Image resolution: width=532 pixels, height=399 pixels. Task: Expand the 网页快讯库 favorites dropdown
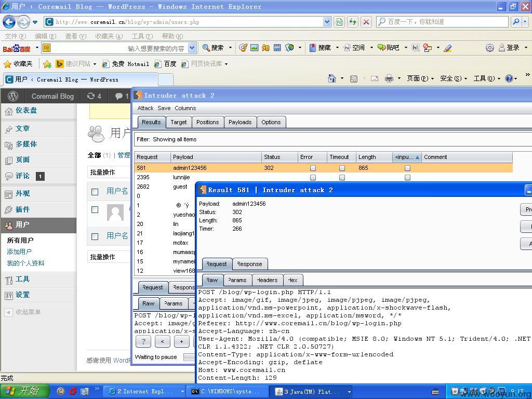[227, 64]
